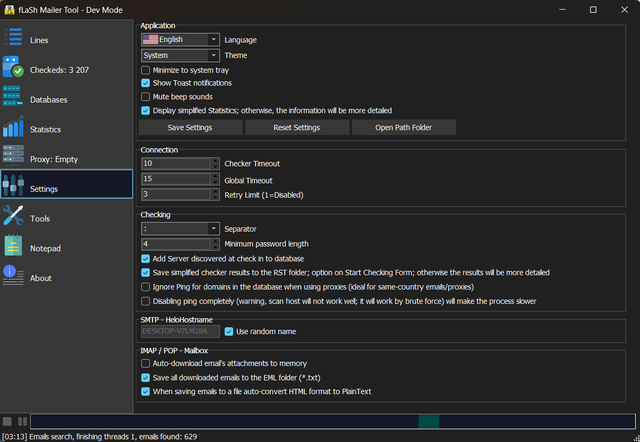Toggle Add Server discovered to database checkbox
640x442 pixels.
coord(145,259)
